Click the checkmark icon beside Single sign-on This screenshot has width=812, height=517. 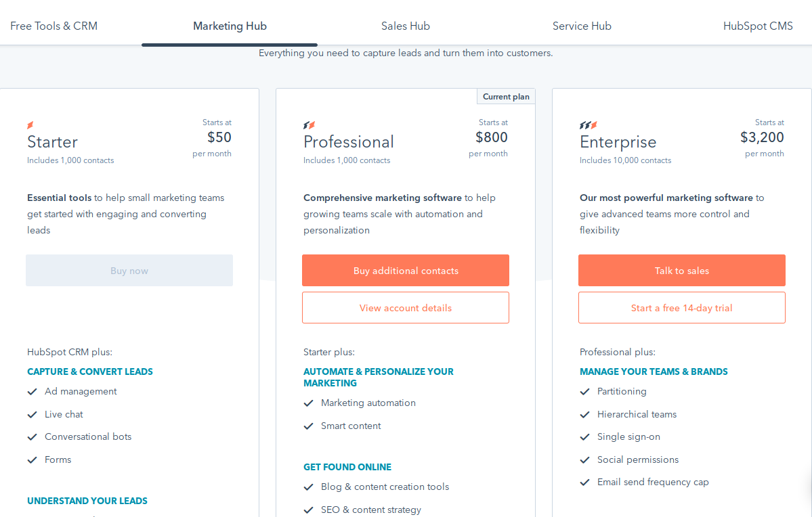584,437
